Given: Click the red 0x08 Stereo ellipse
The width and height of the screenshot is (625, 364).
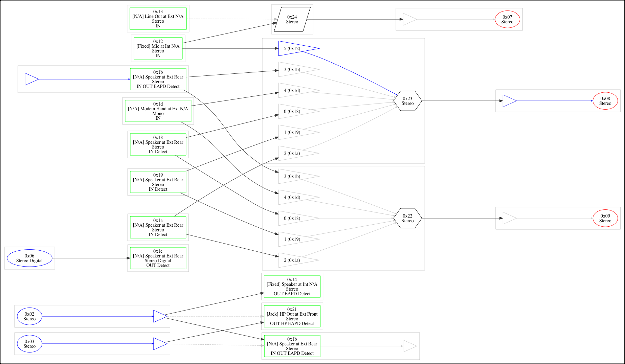Looking at the screenshot, I should [605, 101].
